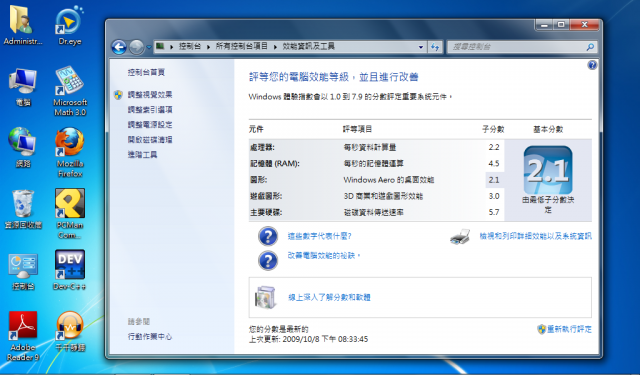Open 檢視和列印詳細效能以及系統資訊 link
This screenshot has width=640, height=375.
click(x=536, y=236)
